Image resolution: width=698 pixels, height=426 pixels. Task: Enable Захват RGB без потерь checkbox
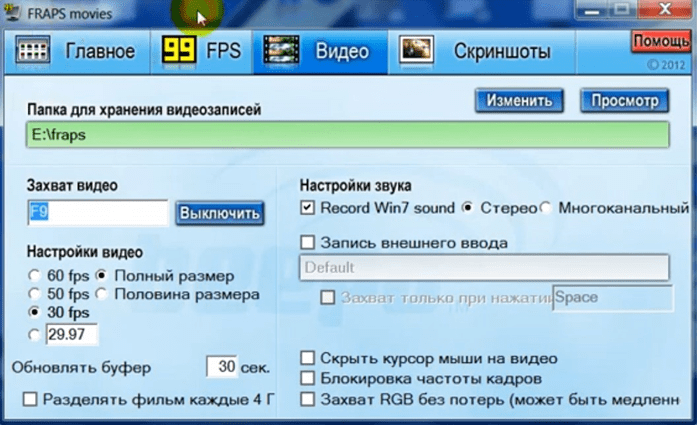click(x=307, y=399)
